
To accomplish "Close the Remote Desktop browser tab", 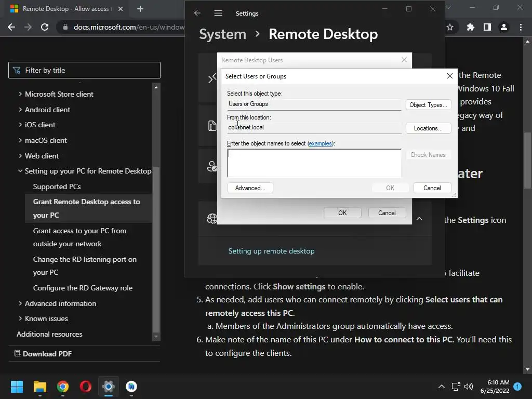I will point(121,9).
